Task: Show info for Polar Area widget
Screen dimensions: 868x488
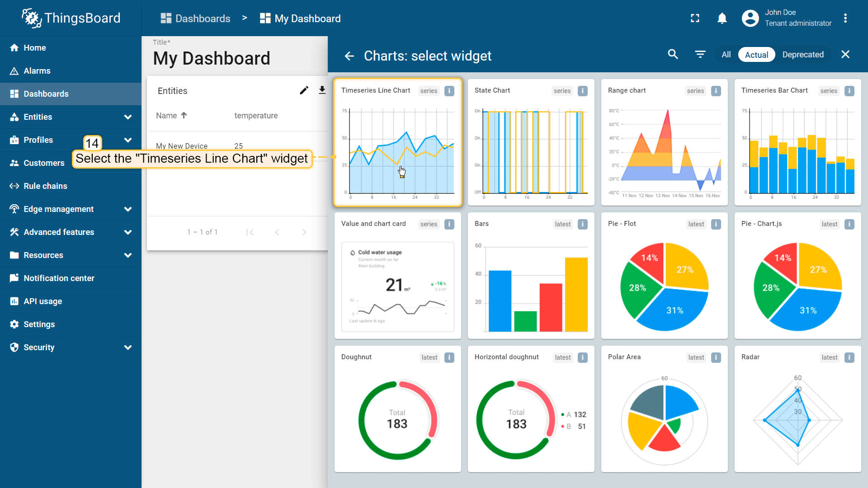Action: 716,357
